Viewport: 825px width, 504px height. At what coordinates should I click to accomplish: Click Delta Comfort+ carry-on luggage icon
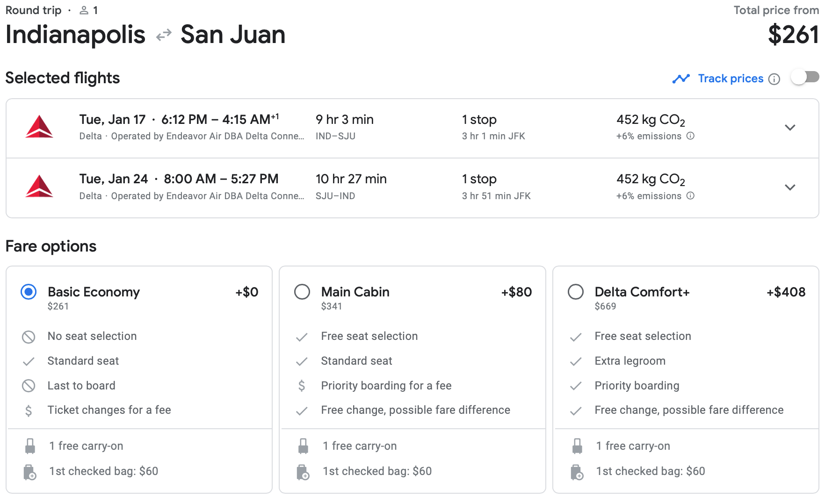click(577, 446)
